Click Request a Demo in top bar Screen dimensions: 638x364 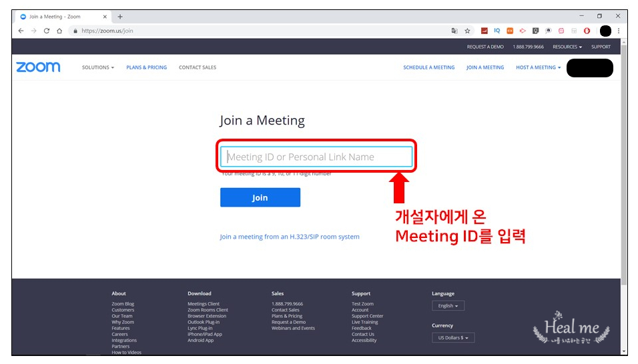(x=485, y=47)
